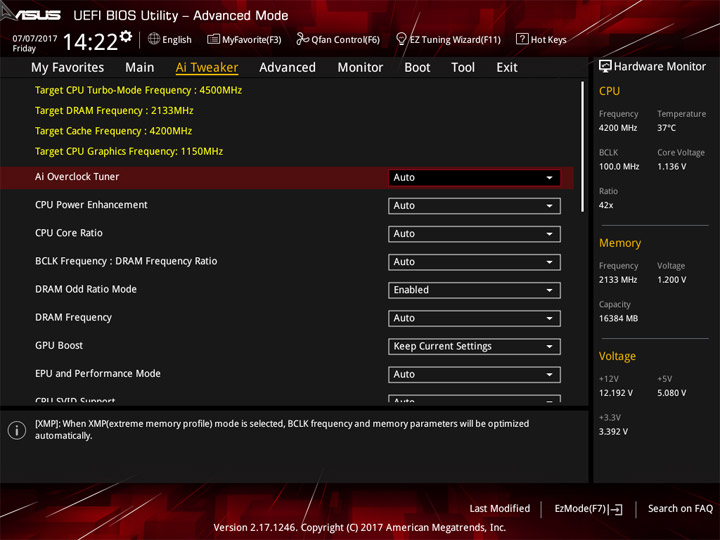
Task: Click the 3.392 V reading
Action: 613,432
